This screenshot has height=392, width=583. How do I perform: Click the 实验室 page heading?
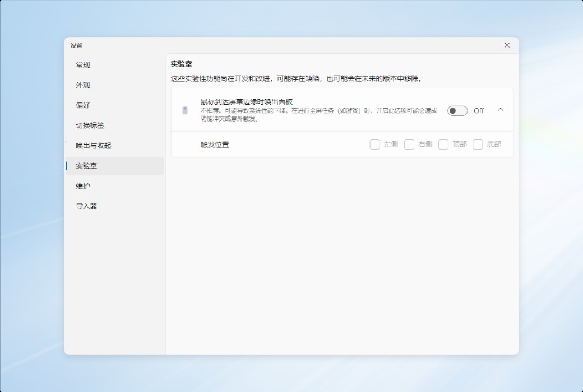coord(182,64)
